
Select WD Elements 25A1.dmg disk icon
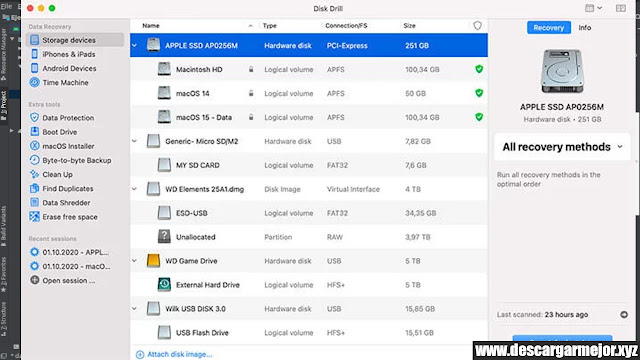[x=153, y=189]
